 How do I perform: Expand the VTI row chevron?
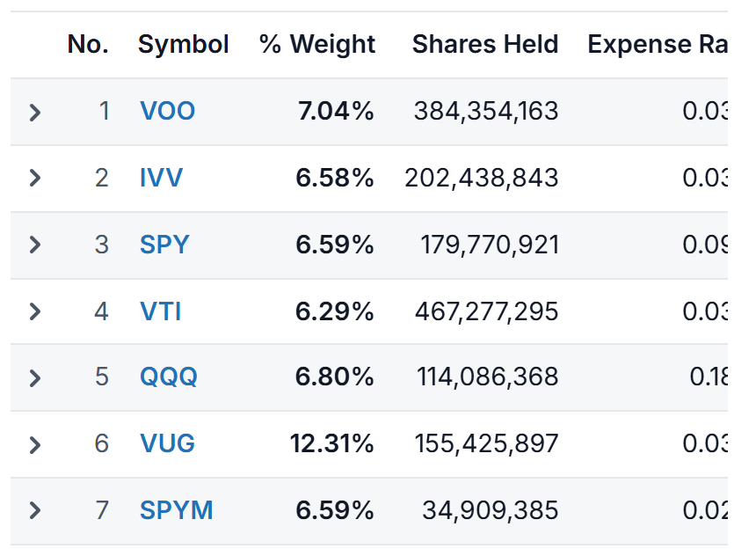tap(34, 311)
